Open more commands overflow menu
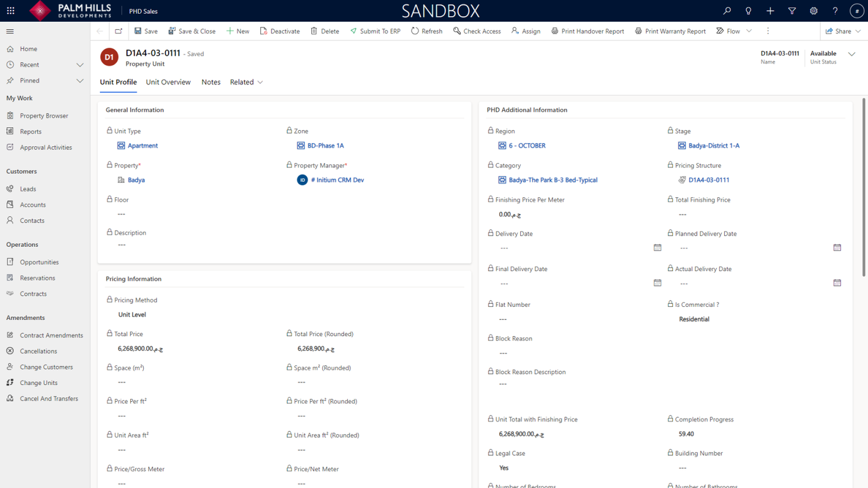 [768, 31]
